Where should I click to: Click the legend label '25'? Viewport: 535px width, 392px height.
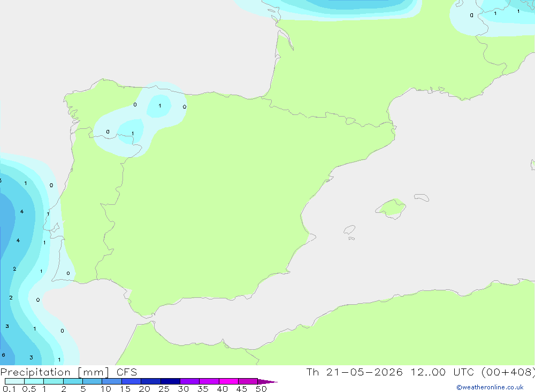tap(164, 389)
